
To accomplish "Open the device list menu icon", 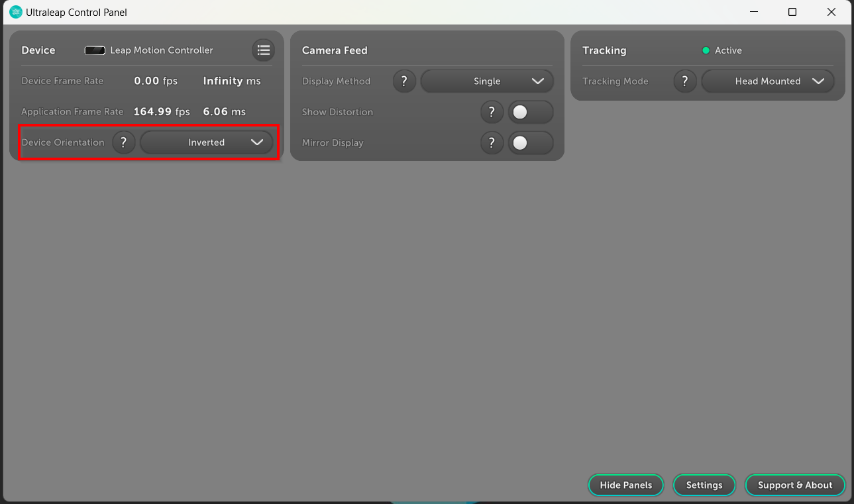I will coord(263,50).
